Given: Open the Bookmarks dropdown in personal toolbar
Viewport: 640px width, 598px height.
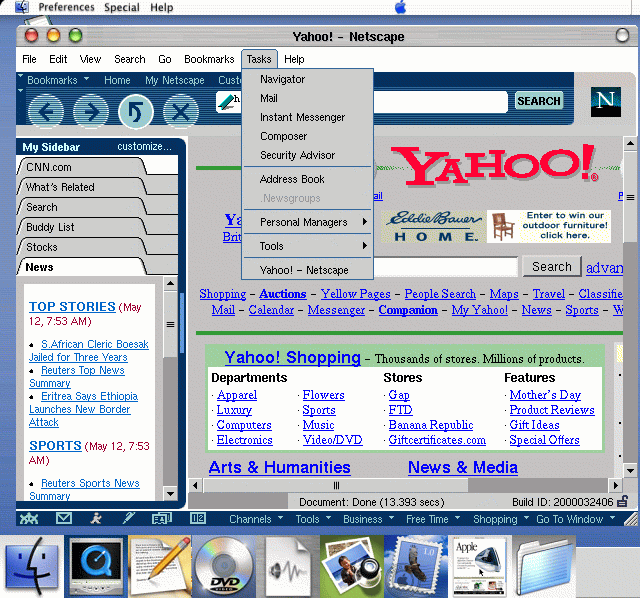Looking at the screenshot, I should [58, 80].
